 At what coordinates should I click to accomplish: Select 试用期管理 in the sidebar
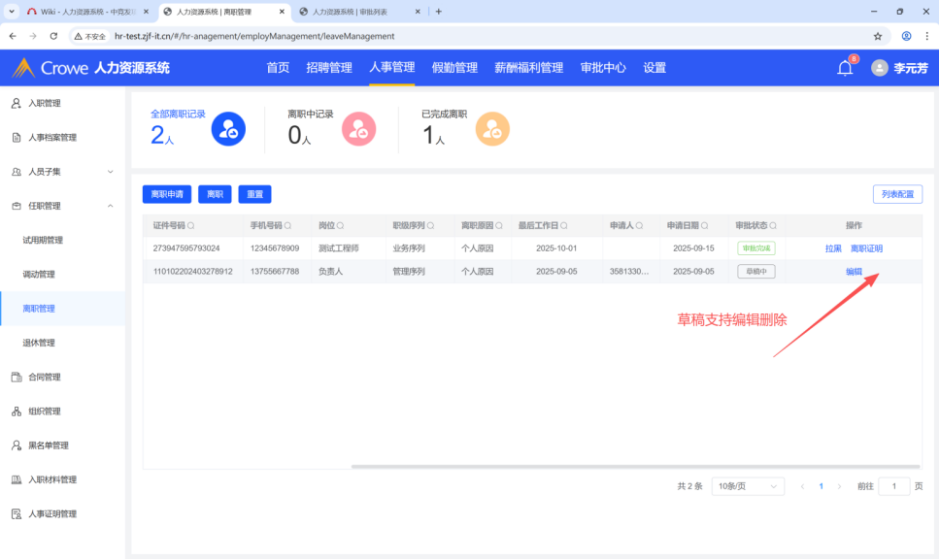pyautogui.click(x=43, y=240)
